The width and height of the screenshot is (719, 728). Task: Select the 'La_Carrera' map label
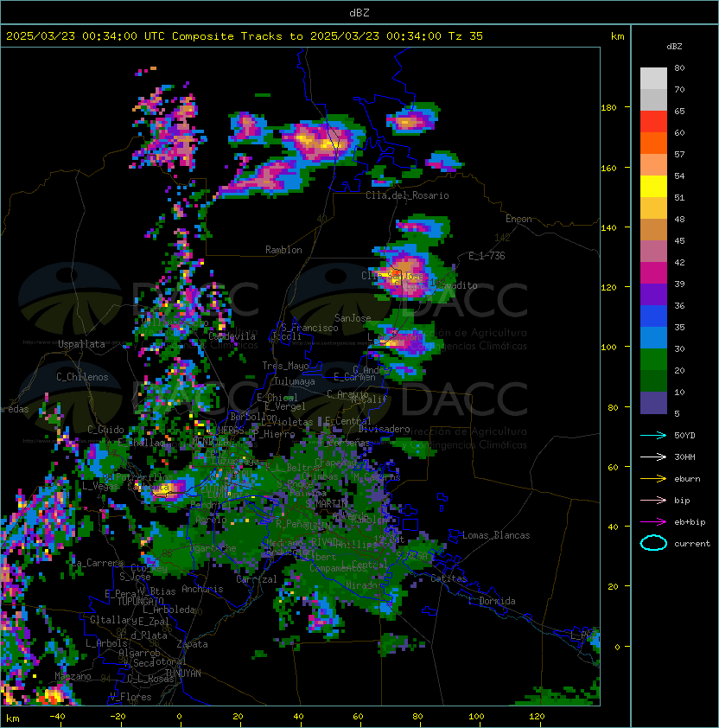(98, 563)
